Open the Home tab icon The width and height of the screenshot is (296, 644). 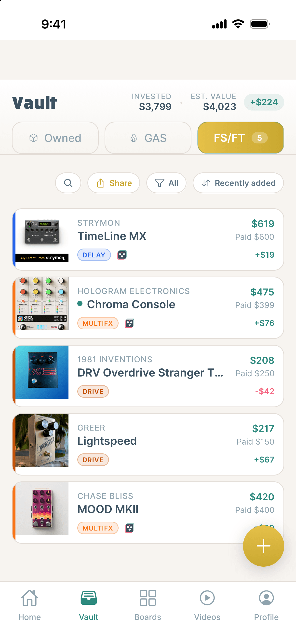(x=29, y=598)
